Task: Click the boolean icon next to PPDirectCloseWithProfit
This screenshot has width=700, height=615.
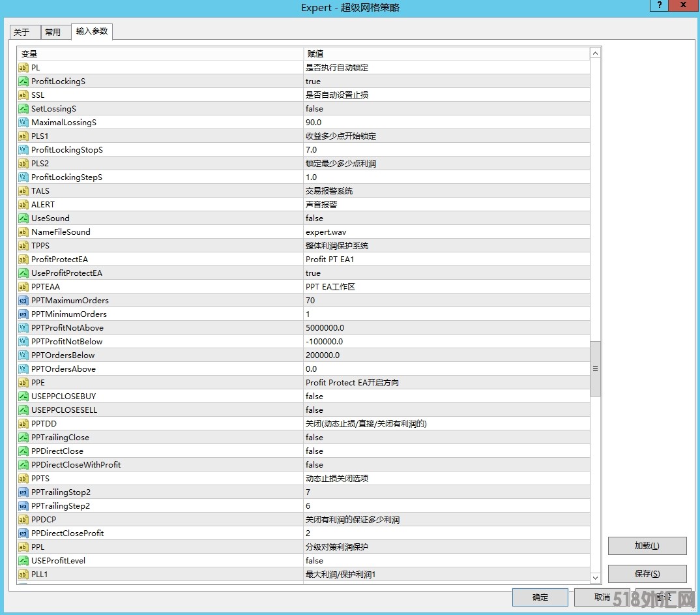Action: coord(23,465)
